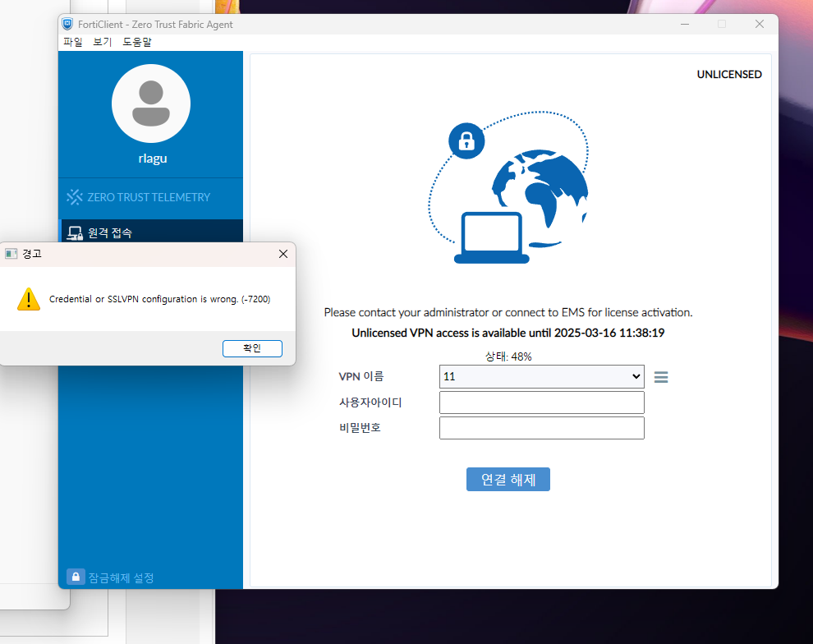Screen dimensions: 813x644
Task: Minimize the FortiClient window
Action: 685,24
